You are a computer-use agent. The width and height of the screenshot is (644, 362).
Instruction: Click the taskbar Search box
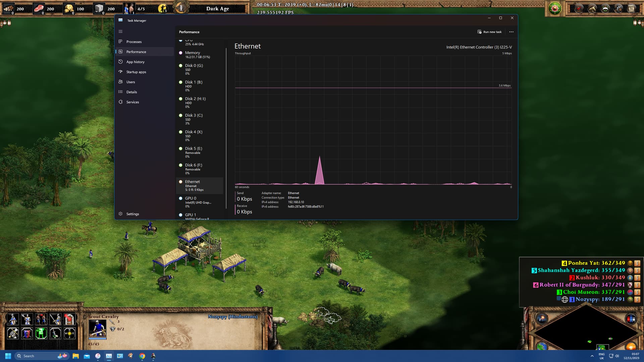pos(42,356)
